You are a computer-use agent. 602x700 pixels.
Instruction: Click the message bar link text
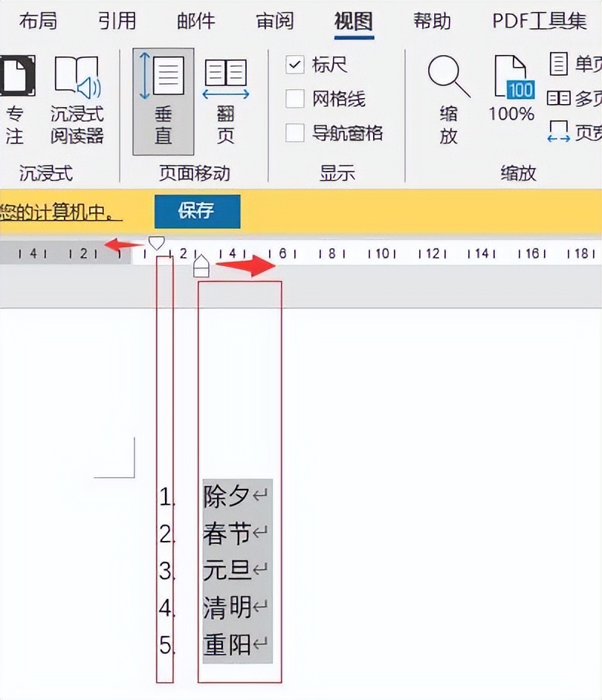pos(61,212)
